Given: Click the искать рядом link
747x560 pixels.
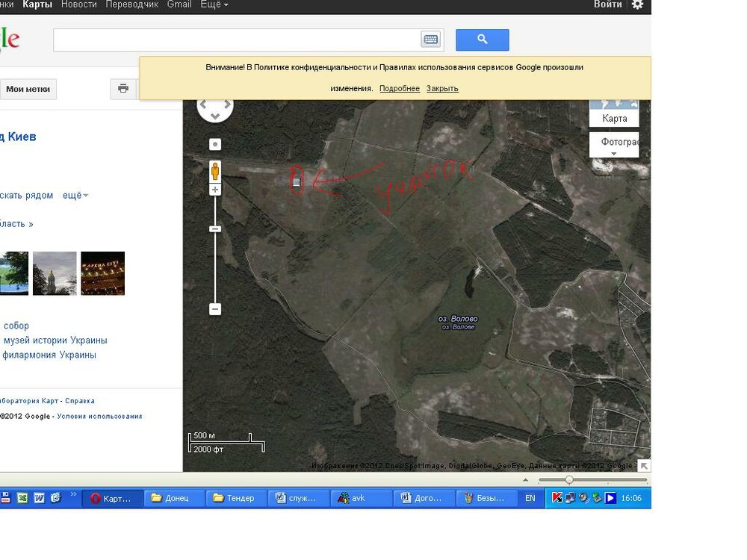Looking at the screenshot, I should pyautogui.click(x=26, y=195).
